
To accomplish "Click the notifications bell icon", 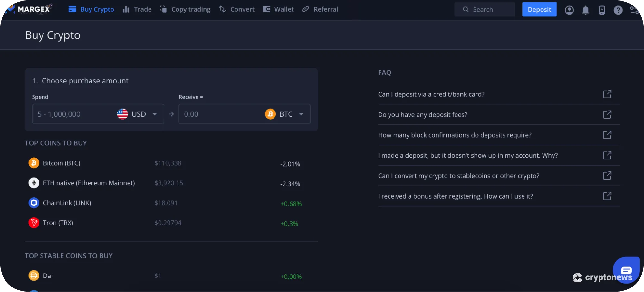I will tap(585, 10).
